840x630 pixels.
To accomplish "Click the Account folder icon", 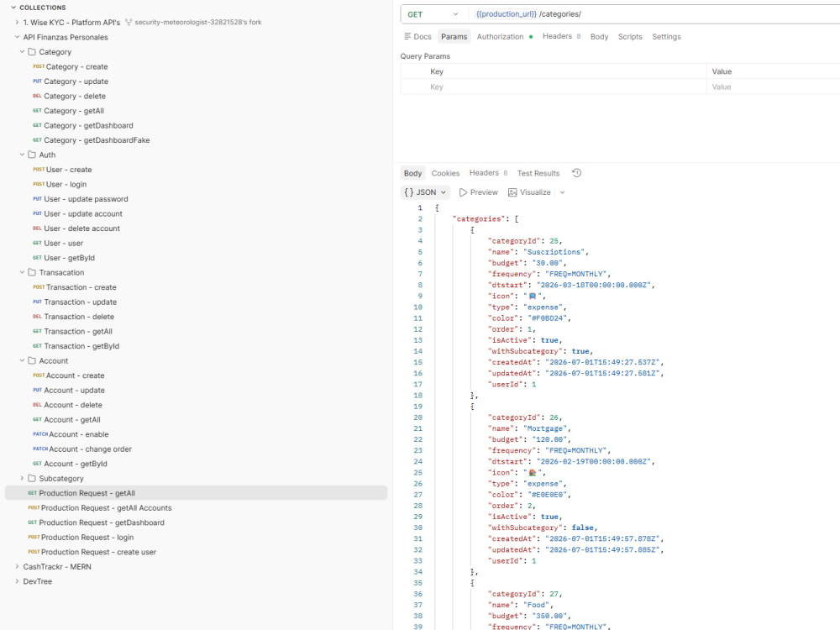I will 32,360.
